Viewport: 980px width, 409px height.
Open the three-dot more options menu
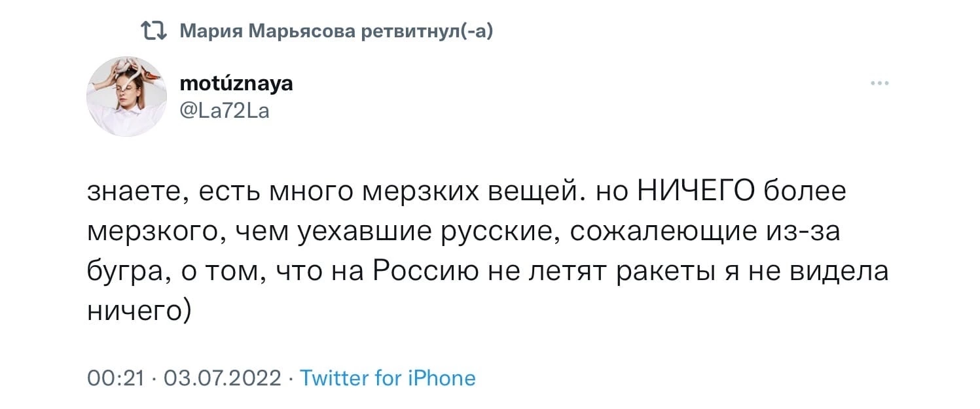tap(880, 84)
